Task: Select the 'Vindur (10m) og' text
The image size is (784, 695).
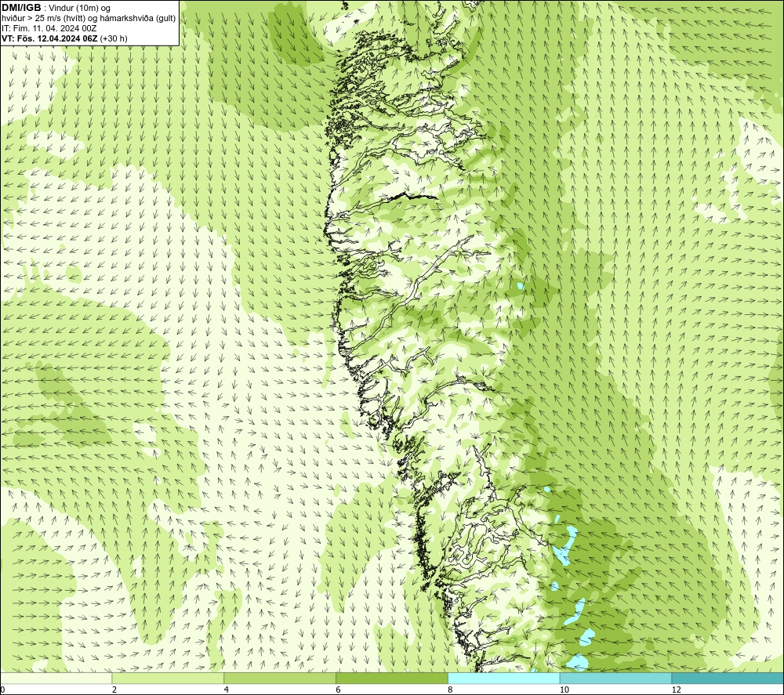Action: 79,9
